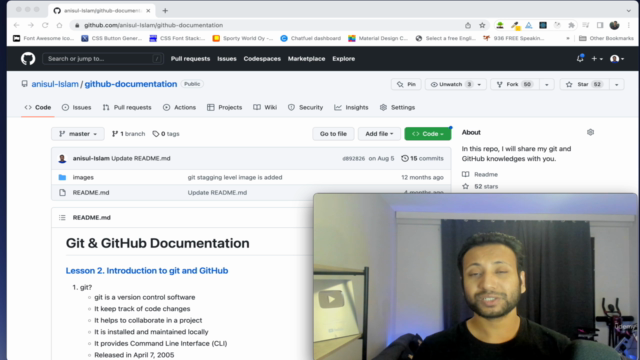Image resolution: width=640 pixels, height=360 pixels.
Task: Open a new browser tab
Action: 165,11
